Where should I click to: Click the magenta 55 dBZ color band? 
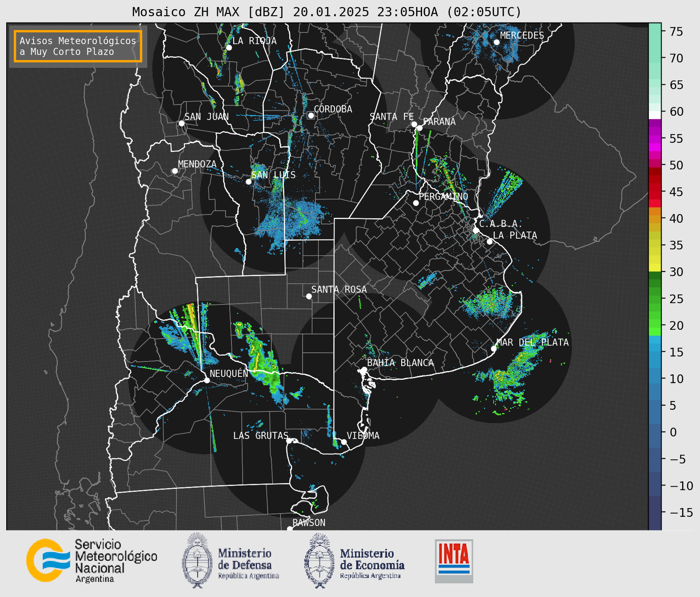(x=655, y=139)
